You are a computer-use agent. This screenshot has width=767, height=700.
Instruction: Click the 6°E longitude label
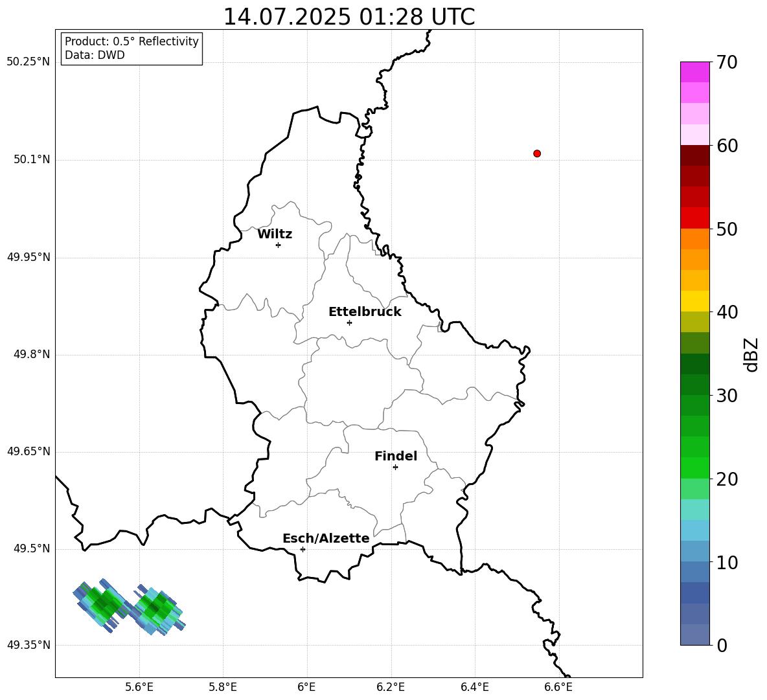[306, 687]
